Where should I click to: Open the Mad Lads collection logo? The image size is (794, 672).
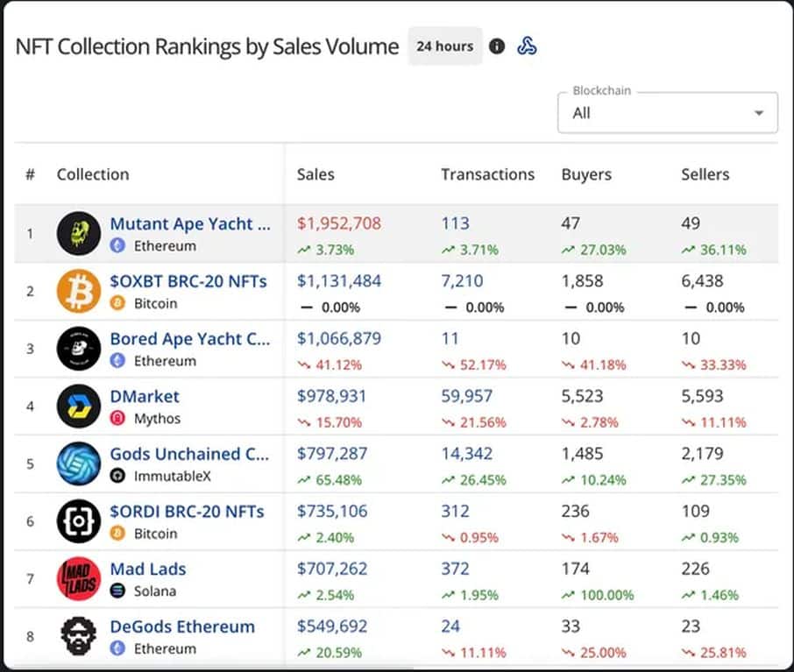[79, 579]
